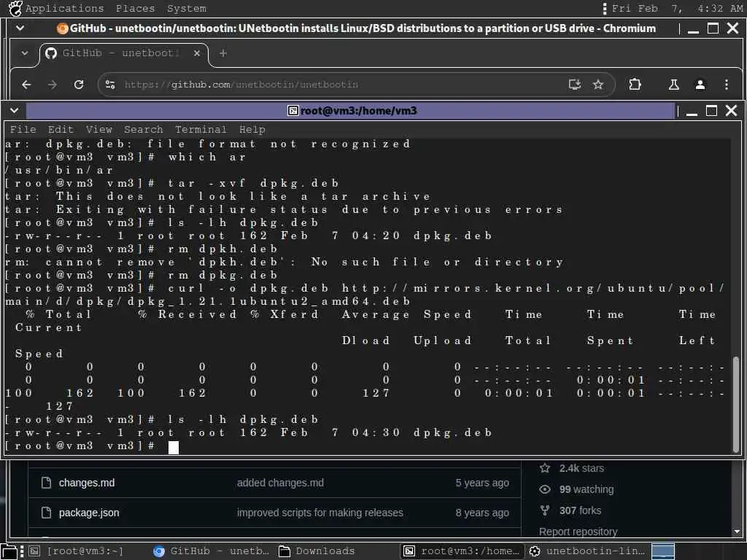
Task: Click the terminal prompt cursor line
Action: (x=174, y=447)
